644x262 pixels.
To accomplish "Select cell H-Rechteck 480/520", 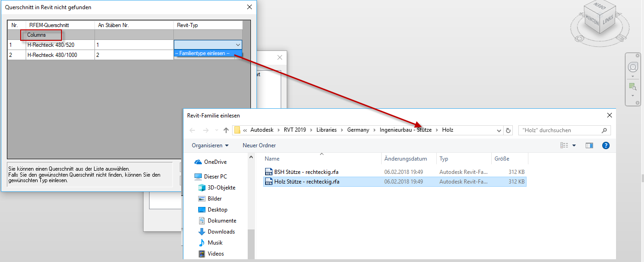I will coord(61,45).
